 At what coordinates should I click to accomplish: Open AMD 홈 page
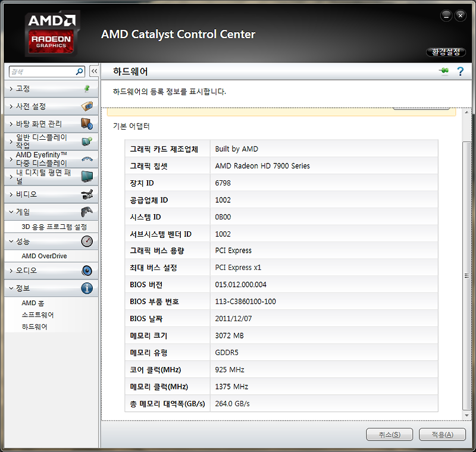(x=33, y=303)
